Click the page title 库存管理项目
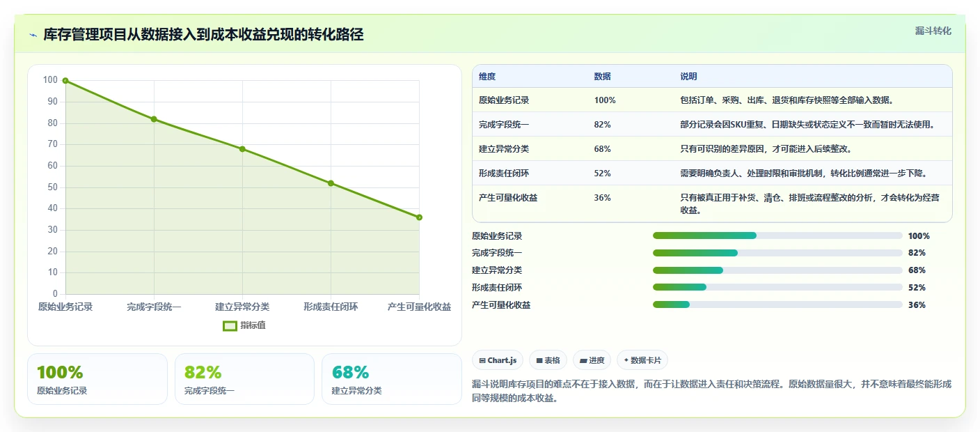 tap(203, 35)
